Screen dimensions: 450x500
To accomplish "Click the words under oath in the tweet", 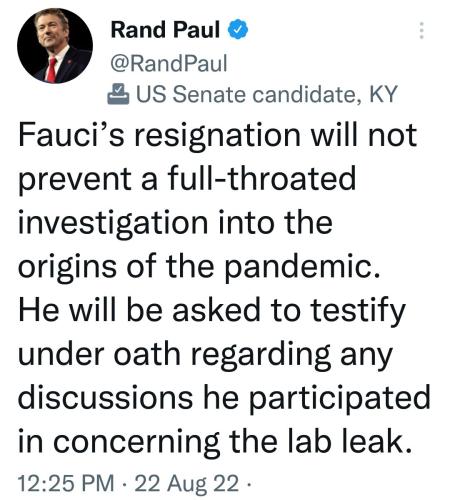I will 99,354.
